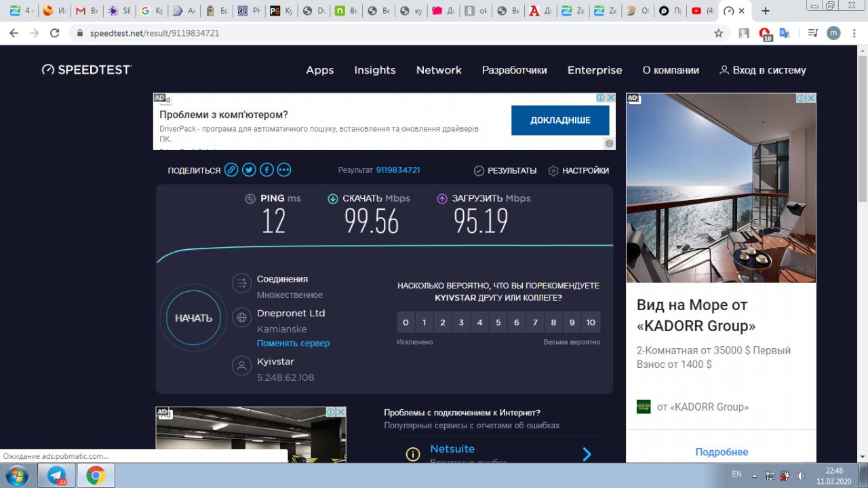The image size is (868, 488).
Task: Rate recommendation likelihood 8
Action: 553,322
